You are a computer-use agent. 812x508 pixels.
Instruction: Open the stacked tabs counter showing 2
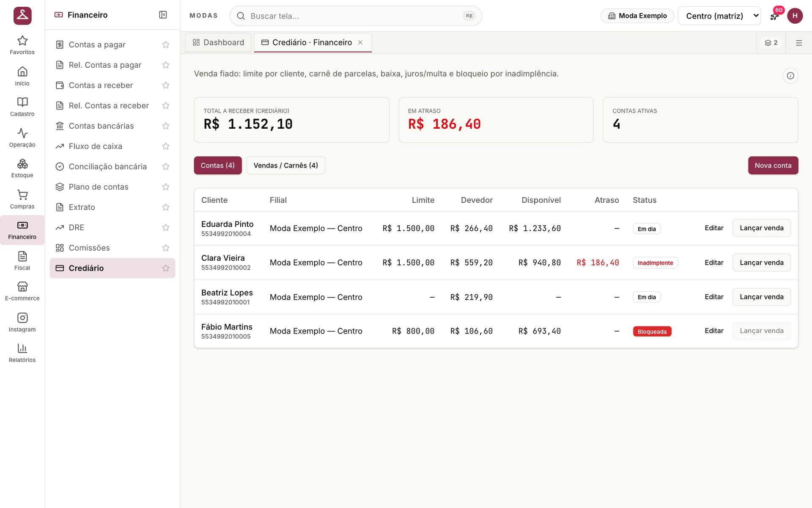coord(771,43)
